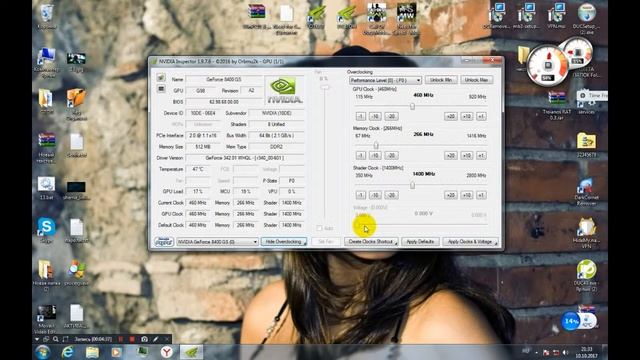
Task: Increase Shader Clock by 1 MHz
Action: pyautogui.click(x=481, y=195)
